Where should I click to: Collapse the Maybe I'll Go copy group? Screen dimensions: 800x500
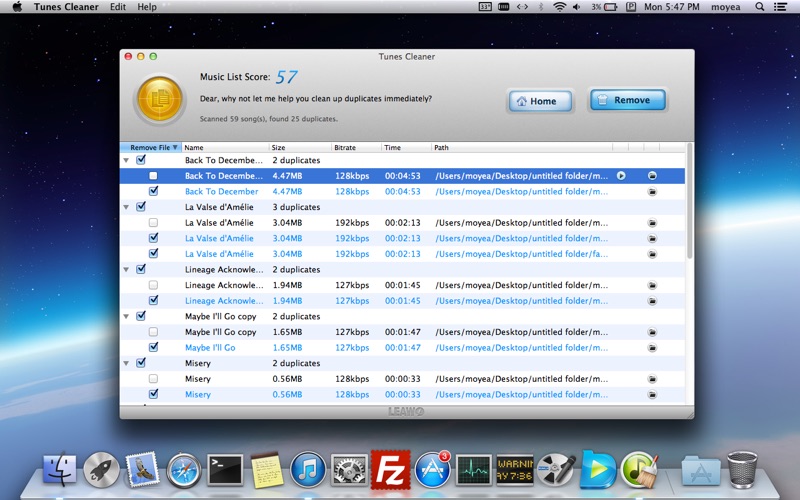coord(126,316)
